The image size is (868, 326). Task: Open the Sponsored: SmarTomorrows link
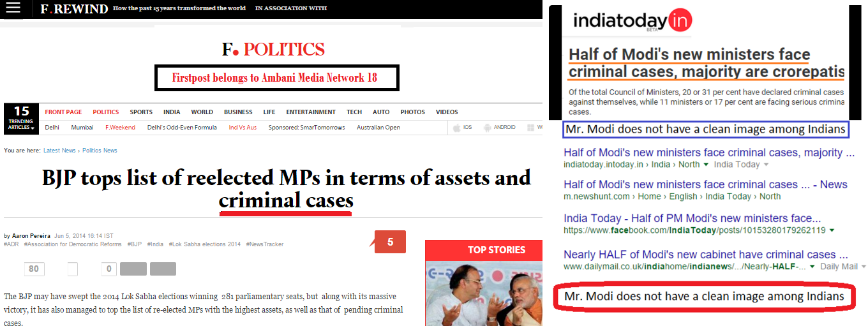pos(306,128)
